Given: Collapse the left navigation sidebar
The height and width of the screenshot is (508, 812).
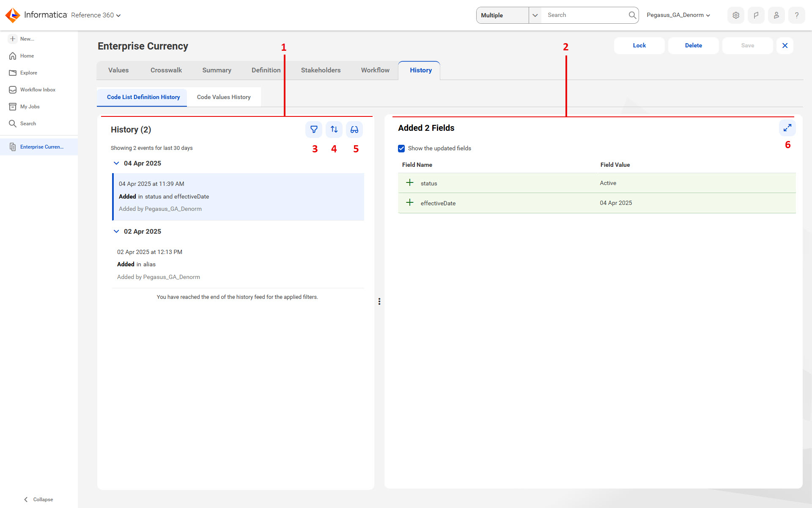Looking at the screenshot, I should (39, 500).
